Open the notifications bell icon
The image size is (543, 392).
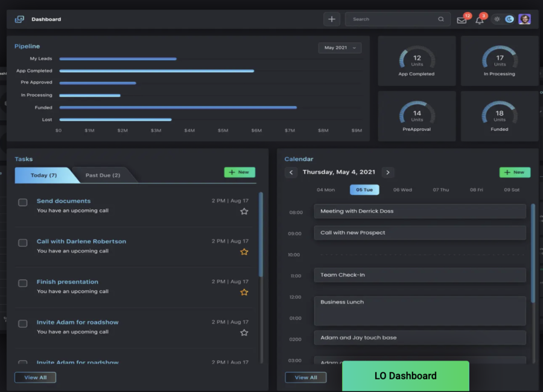pos(480,20)
